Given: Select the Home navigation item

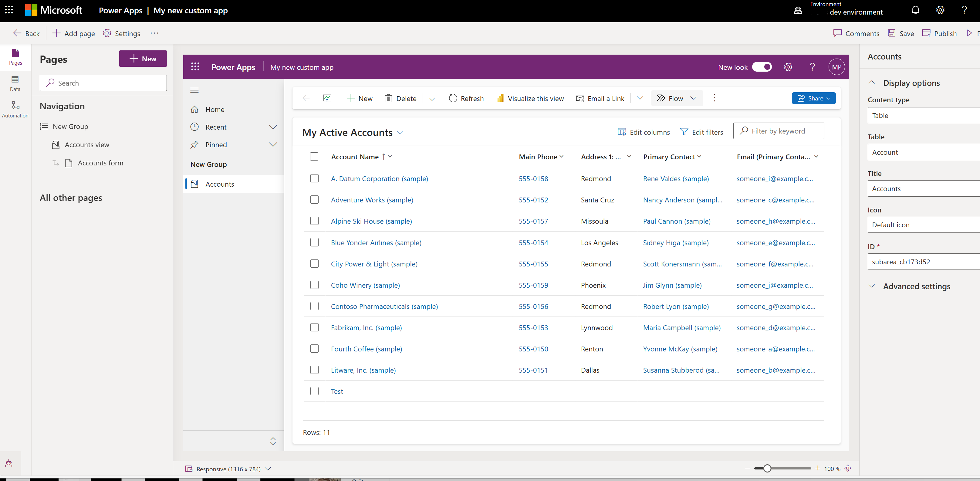Looking at the screenshot, I should pyautogui.click(x=215, y=109).
